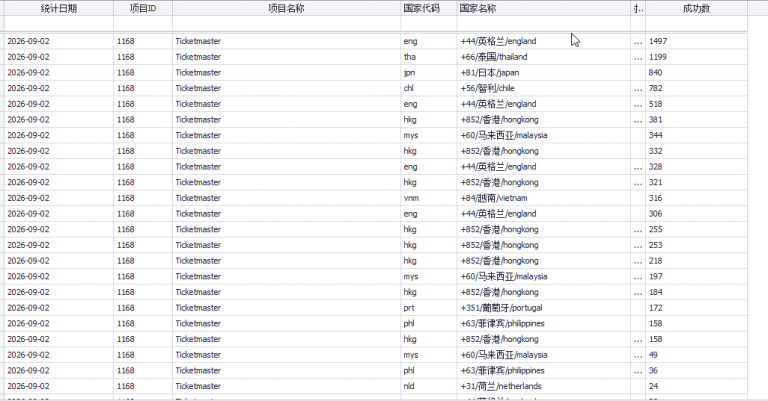
Task: Click the '...' cell in the 381 row
Action: pyautogui.click(x=638, y=119)
